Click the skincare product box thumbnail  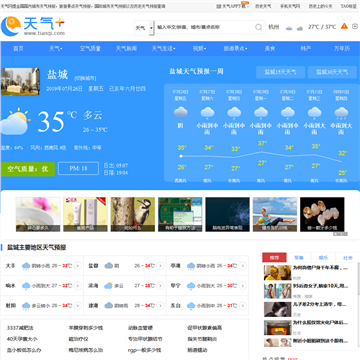pyautogui.click(x=85, y=214)
